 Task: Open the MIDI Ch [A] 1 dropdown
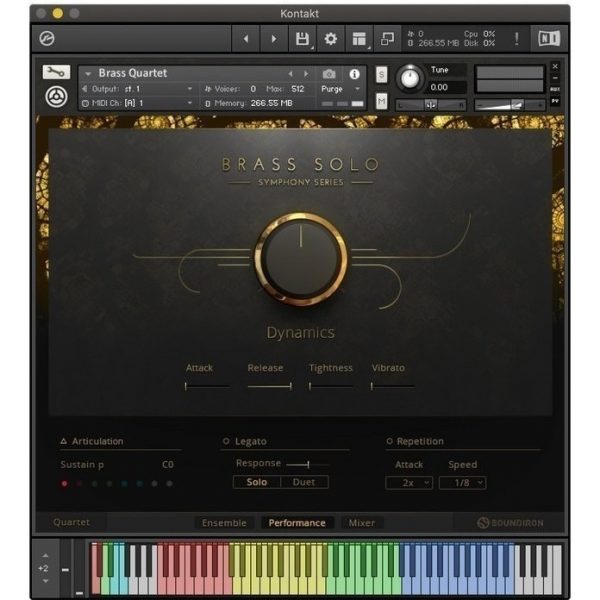137,103
